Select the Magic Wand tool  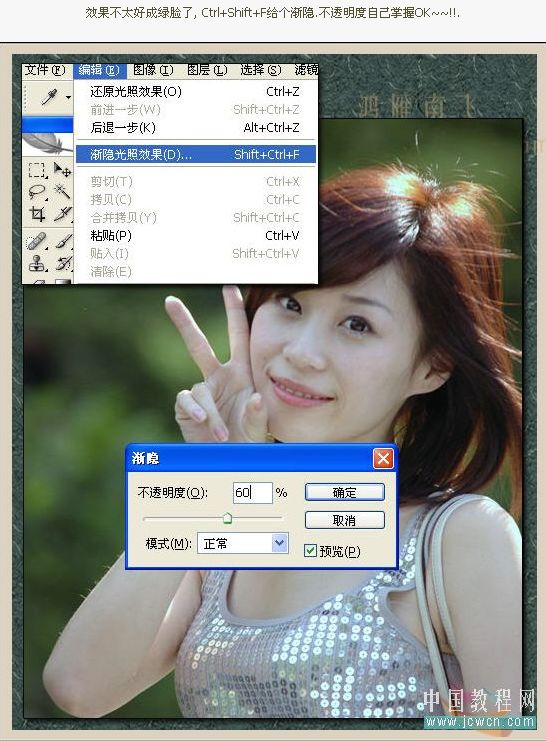point(62,191)
